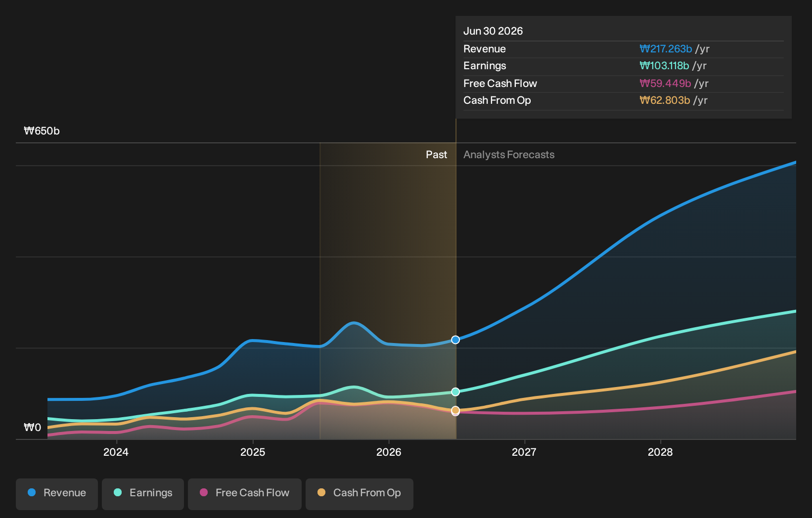The height and width of the screenshot is (518, 812).
Task: Click the ₩62.803b cash from op value
Action: [x=665, y=100]
